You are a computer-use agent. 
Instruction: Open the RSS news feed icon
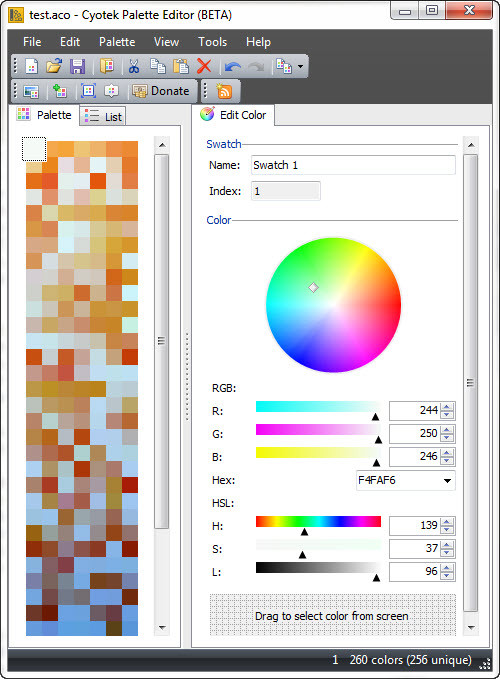tap(224, 91)
